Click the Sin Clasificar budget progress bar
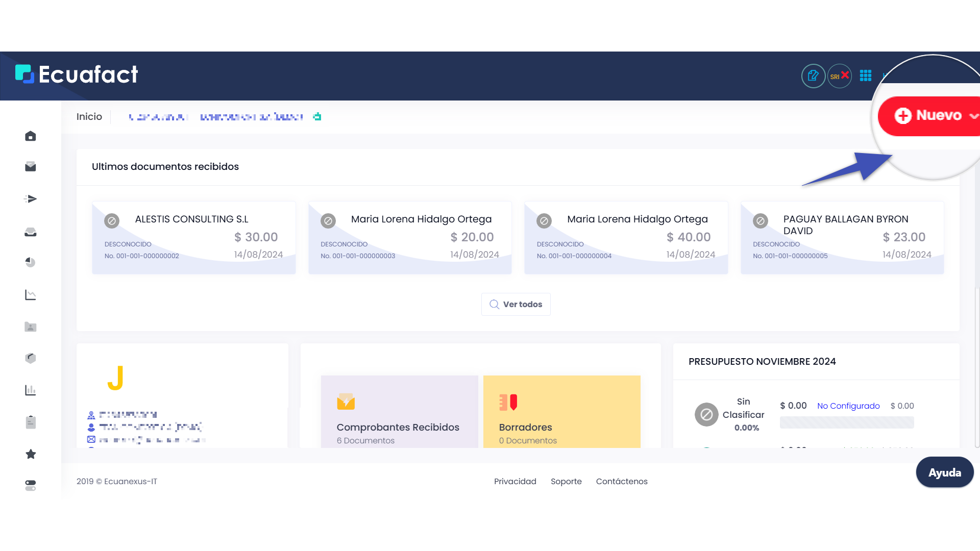 [846, 422]
